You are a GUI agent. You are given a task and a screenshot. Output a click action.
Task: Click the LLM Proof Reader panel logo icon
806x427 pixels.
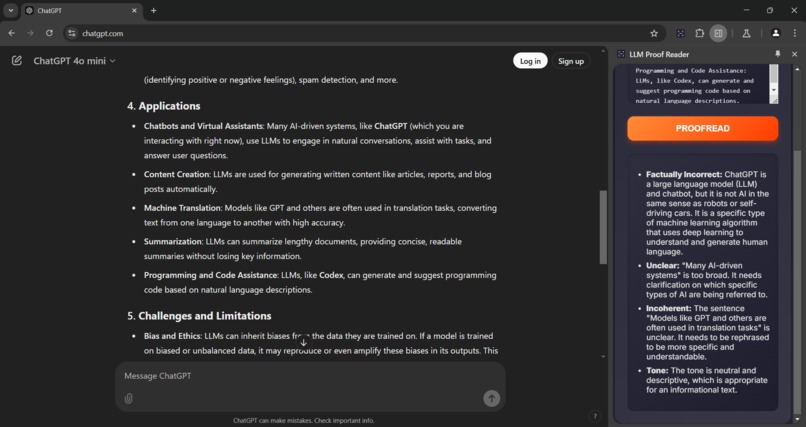tap(621, 54)
